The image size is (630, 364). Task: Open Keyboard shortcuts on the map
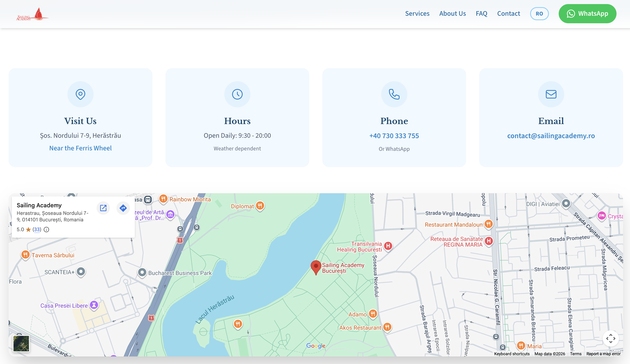(512, 354)
